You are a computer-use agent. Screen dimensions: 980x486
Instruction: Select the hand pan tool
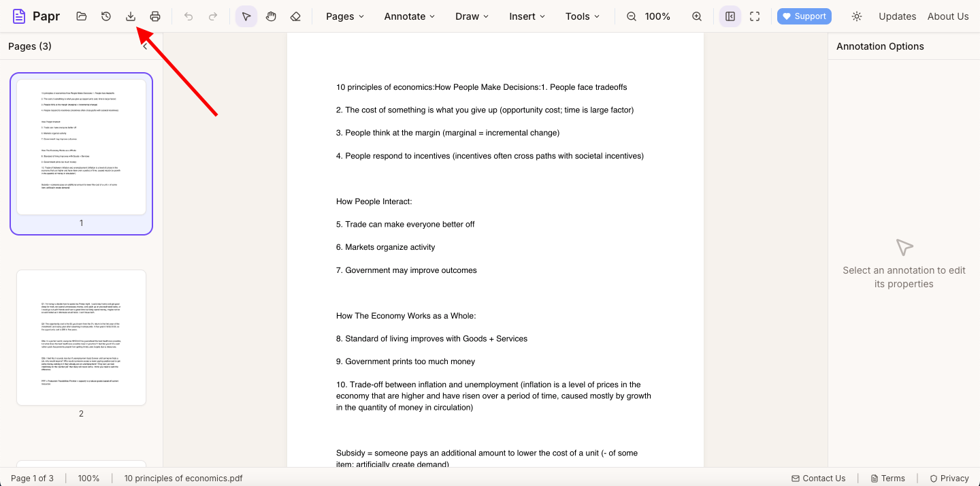tap(271, 16)
